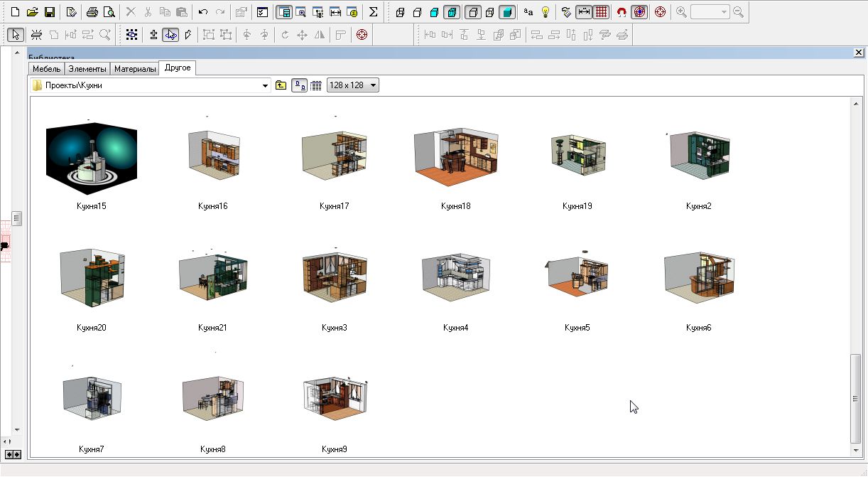The width and height of the screenshot is (868, 477).
Task: Create a new document with the blank page icon
Action: pyautogui.click(x=15, y=12)
